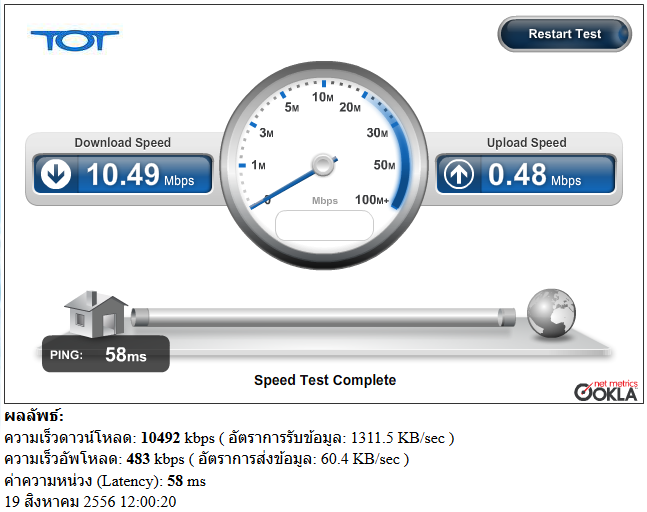The image size is (647, 512).
Task: Click the Latency 58 ms result line
Action: coord(105,481)
